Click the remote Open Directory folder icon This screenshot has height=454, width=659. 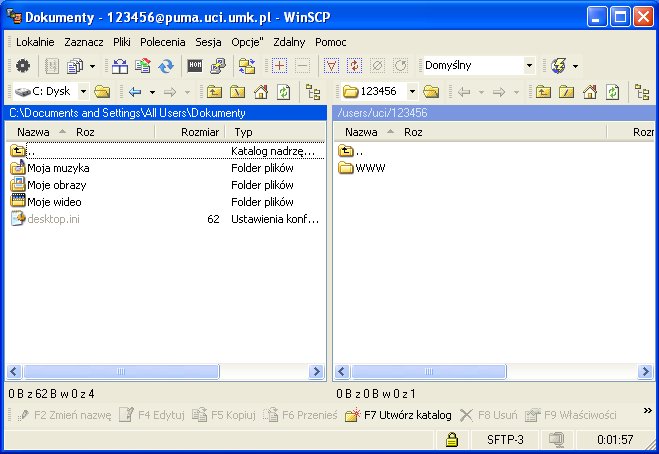431,92
